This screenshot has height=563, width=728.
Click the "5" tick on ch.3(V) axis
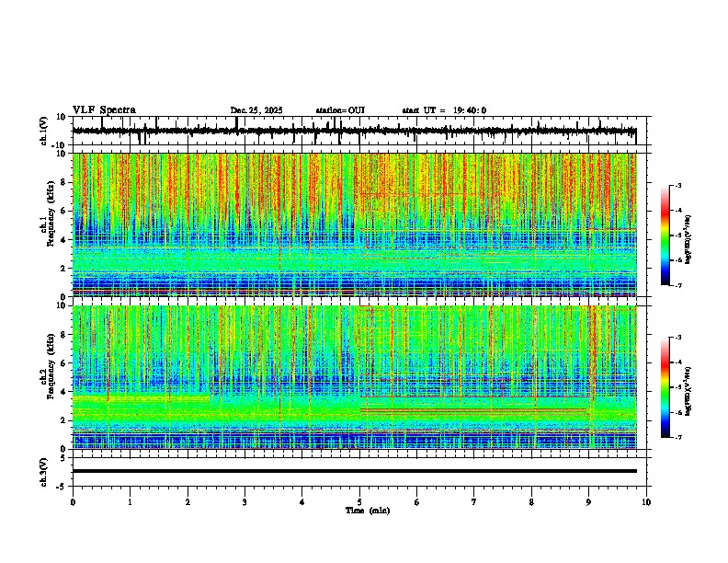(64, 458)
